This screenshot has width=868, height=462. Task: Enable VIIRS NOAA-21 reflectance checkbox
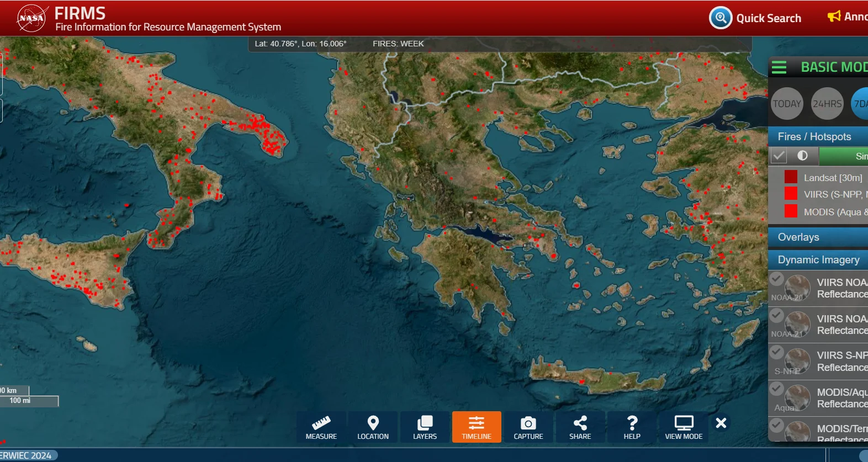pyautogui.click(x=777, y=315)
